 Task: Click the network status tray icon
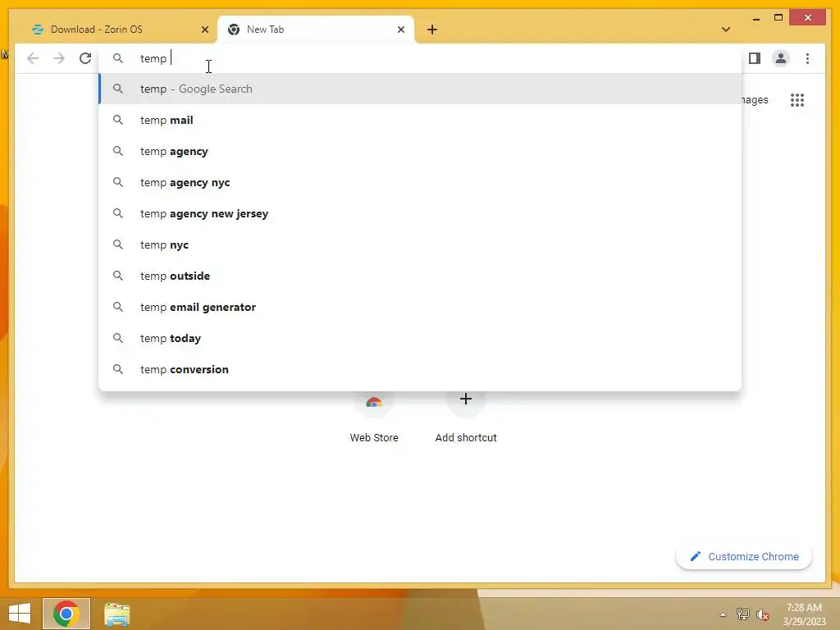click(742, 614)
